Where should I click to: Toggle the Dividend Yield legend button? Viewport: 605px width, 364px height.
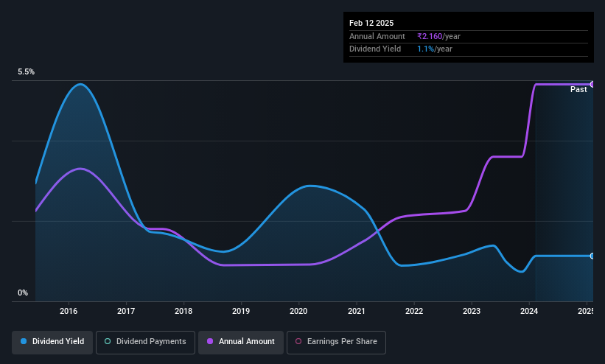52,342
